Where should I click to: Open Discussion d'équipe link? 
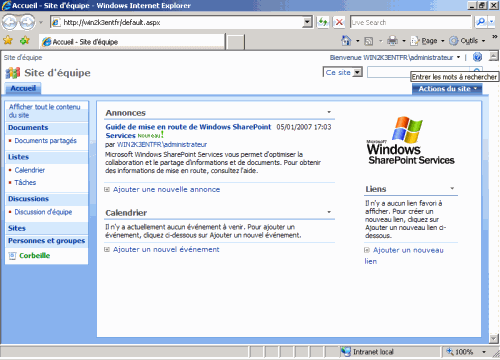tap(43, 212)
